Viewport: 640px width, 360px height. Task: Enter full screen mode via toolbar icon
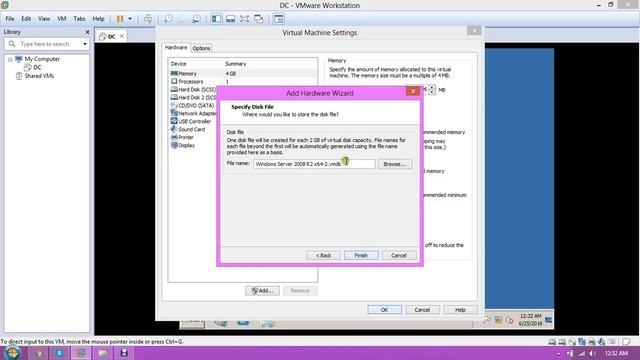point(244,19)
